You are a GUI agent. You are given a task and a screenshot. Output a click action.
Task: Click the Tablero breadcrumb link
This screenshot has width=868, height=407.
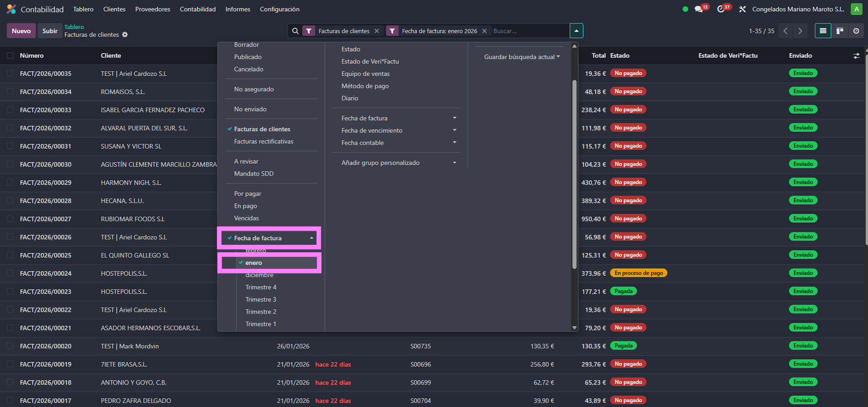[x=74, y=27]
